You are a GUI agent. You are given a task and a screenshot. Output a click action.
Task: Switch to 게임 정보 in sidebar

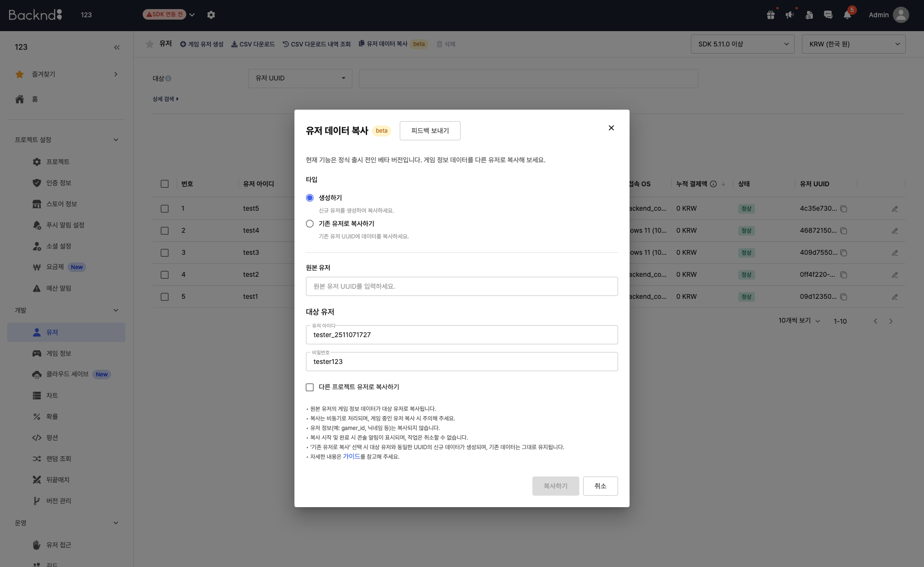58,353
